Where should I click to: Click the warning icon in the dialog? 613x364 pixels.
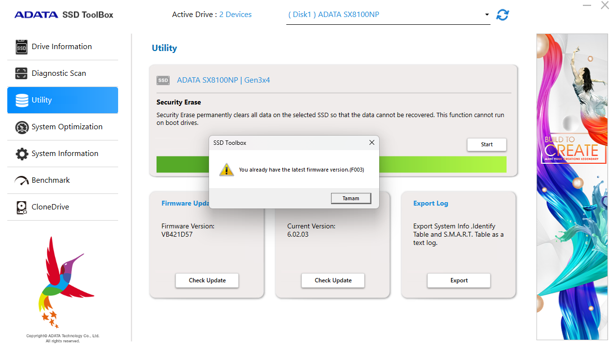click(x=226, y=170)
